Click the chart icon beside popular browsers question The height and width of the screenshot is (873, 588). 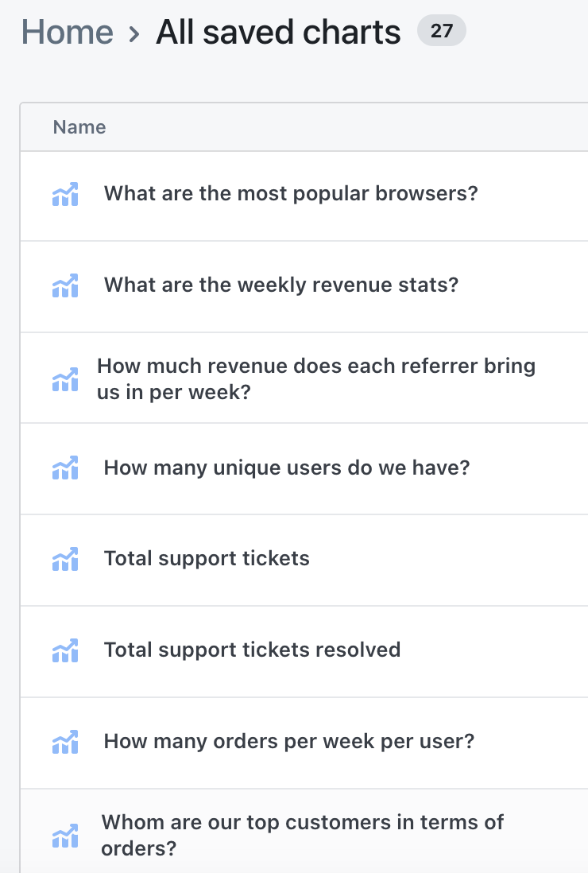pos(65,193)
